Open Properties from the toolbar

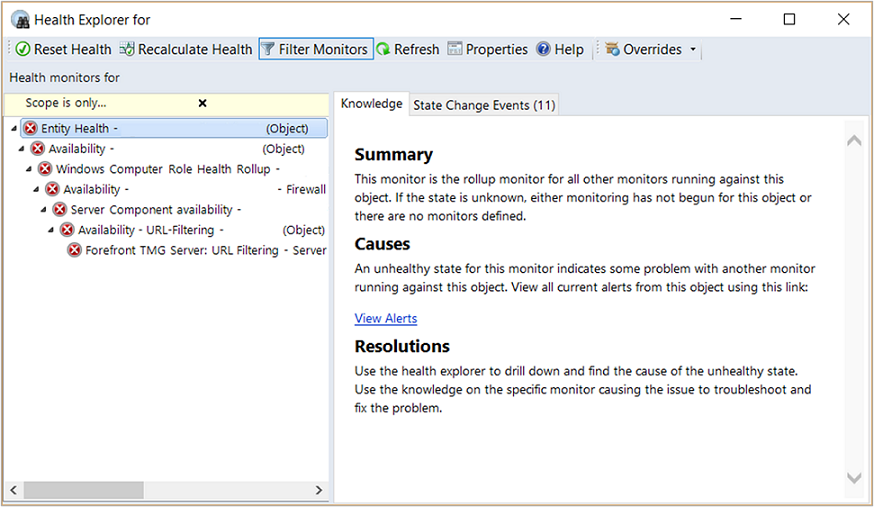click(488, 49)
